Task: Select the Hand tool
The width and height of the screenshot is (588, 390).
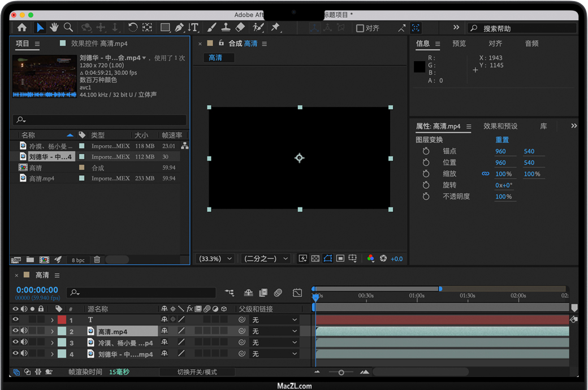Action: tap(54, 27)
